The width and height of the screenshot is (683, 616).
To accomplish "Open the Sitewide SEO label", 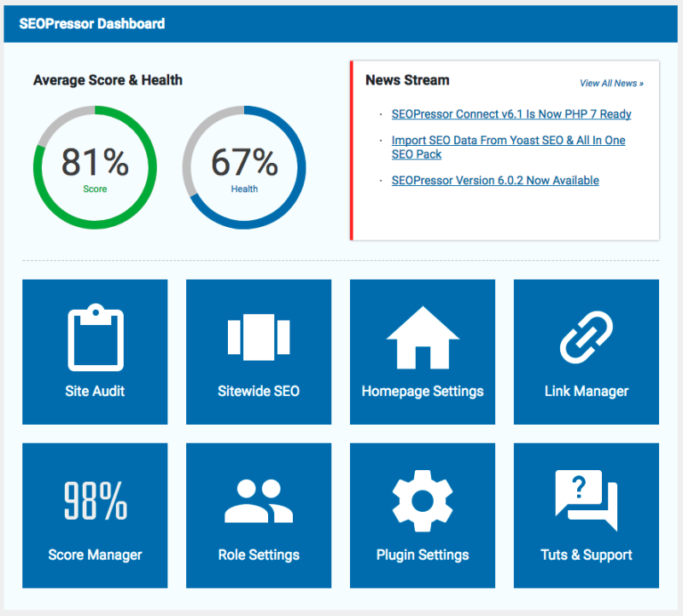I will (259, 391).
